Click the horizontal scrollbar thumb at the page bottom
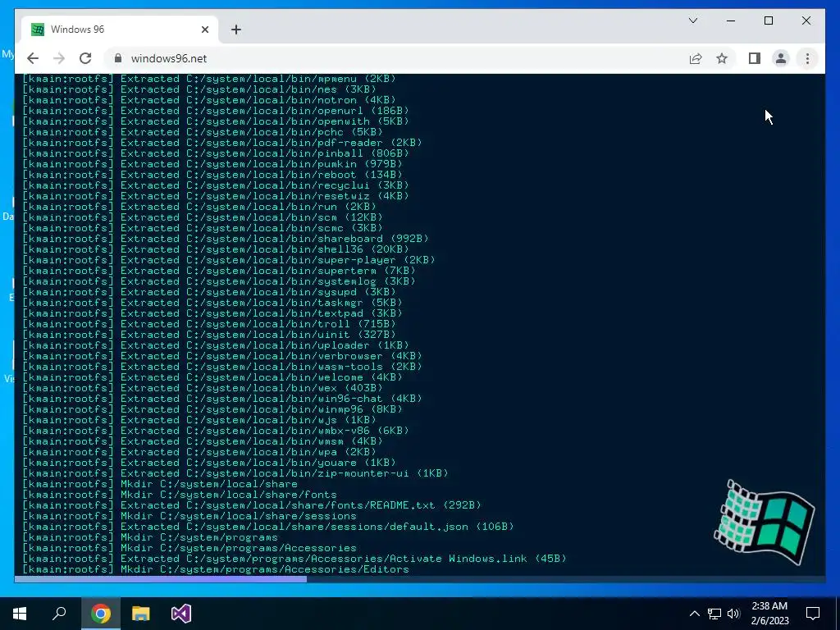 pos(161,579)
